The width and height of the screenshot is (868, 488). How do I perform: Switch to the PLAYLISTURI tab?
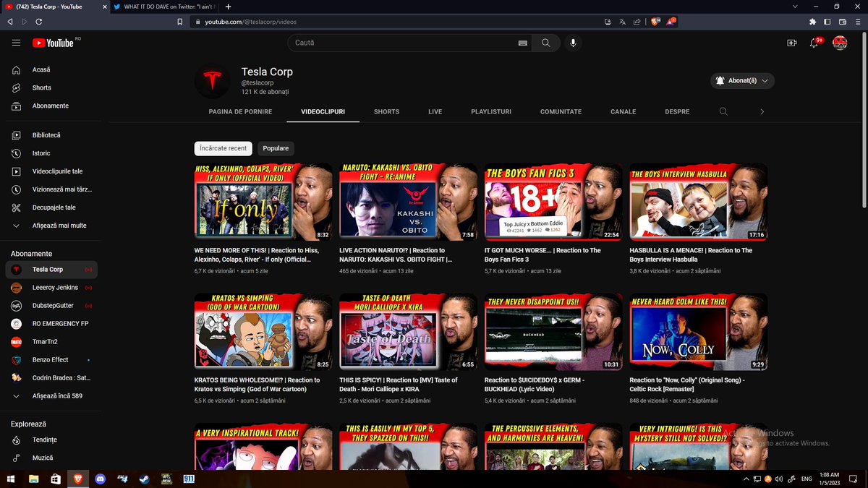pos(491,112)
